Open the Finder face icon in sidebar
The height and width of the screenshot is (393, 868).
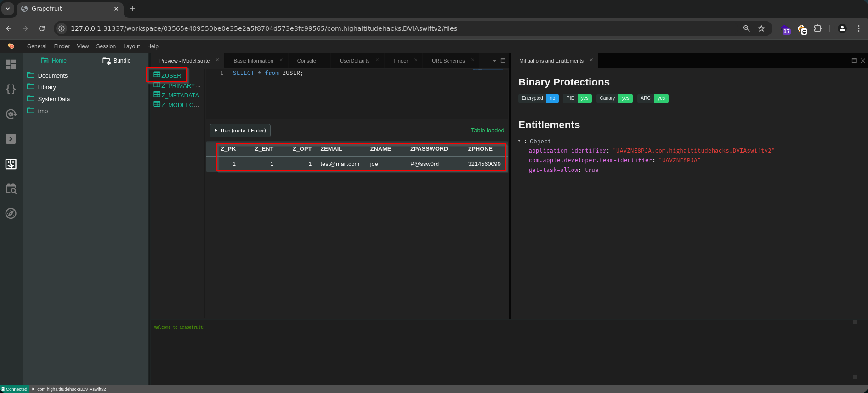tap(11, 164)
